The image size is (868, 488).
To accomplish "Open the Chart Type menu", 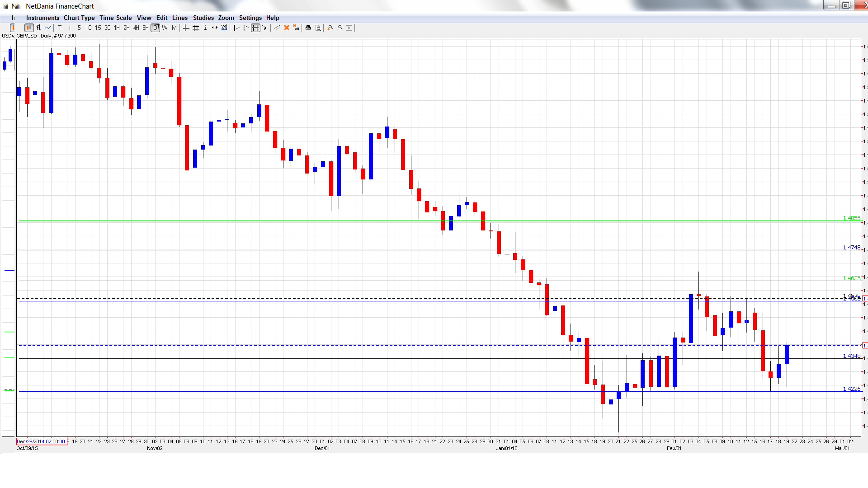I will click(x=79, y=18).
